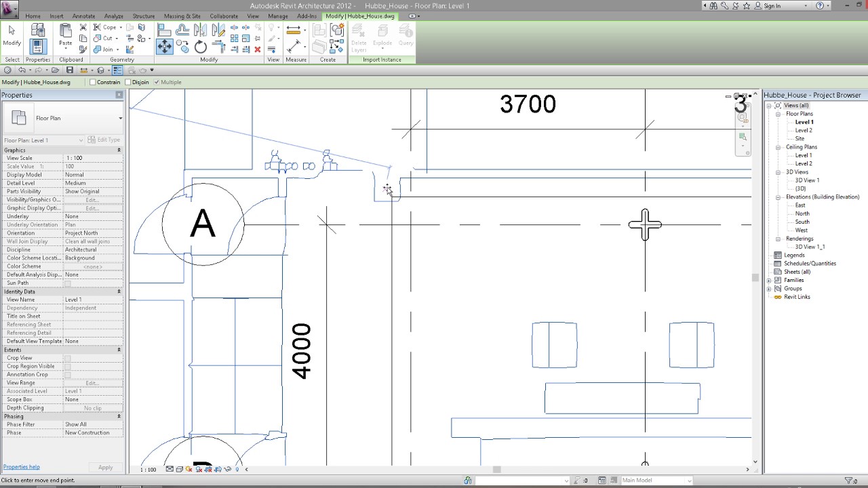Click Save in Quick Access toolbar
This screenshot has height=488, width=868.
(x=70, y=70)
